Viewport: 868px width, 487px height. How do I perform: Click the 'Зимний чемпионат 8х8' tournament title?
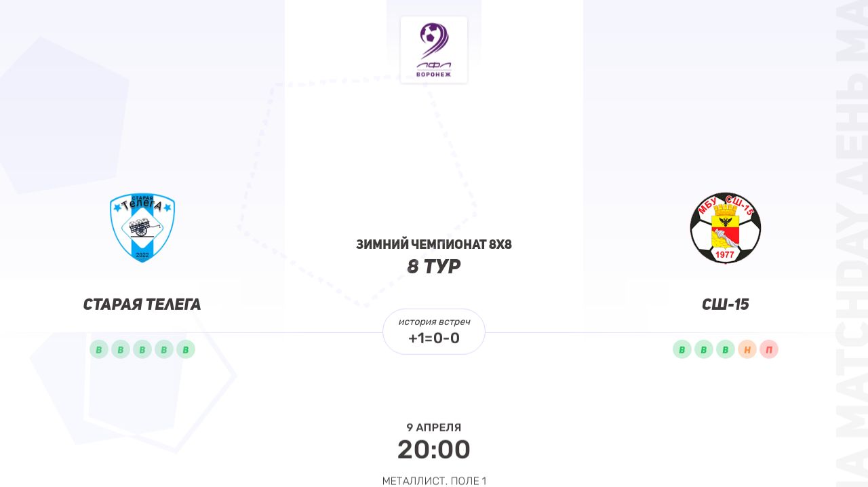click(x=434, y=245)
